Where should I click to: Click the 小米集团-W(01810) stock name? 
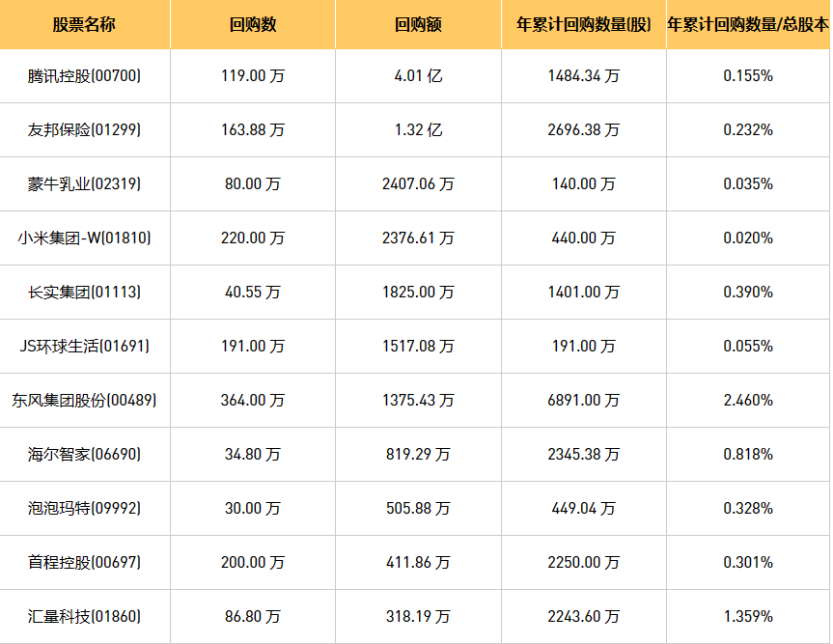(x=85, y=238)
